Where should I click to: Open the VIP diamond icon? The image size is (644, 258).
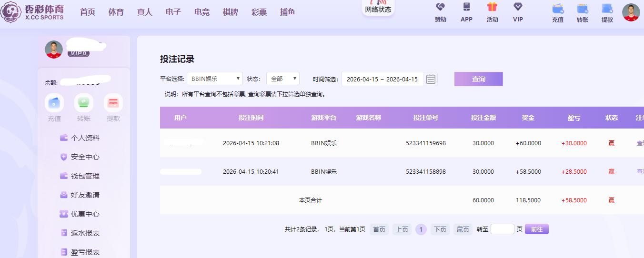pyautogui.click(x=518, y=7)
